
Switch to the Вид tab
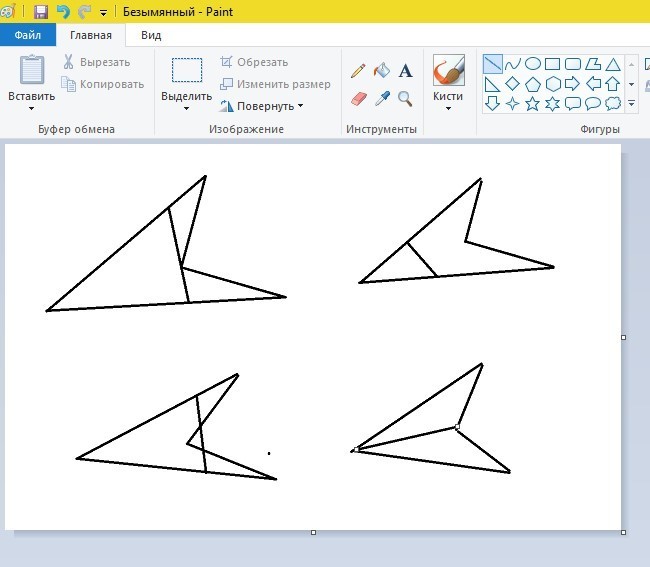[151, 35]
